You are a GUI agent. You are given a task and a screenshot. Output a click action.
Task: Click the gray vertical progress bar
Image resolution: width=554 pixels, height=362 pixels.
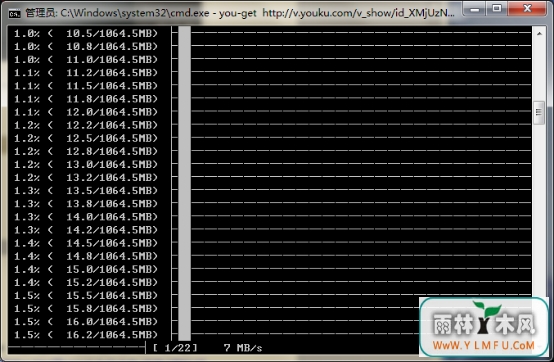184,183
